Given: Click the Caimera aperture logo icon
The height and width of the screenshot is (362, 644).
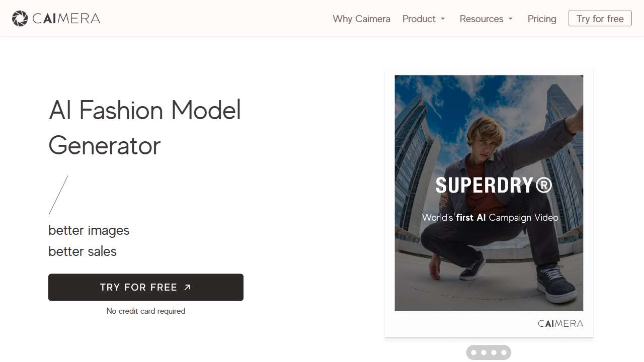Looking at the screenshot, I should pyautogui.click(x=20, y=19).
